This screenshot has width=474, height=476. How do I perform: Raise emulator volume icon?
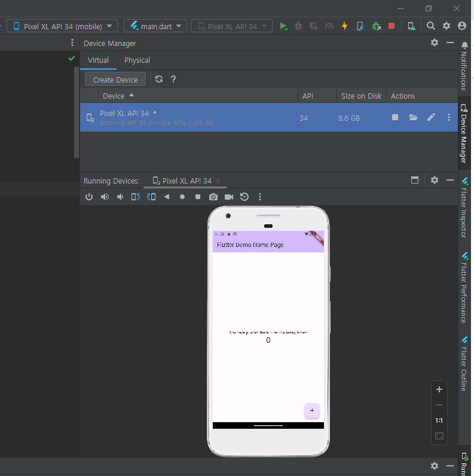coord(105,197)
